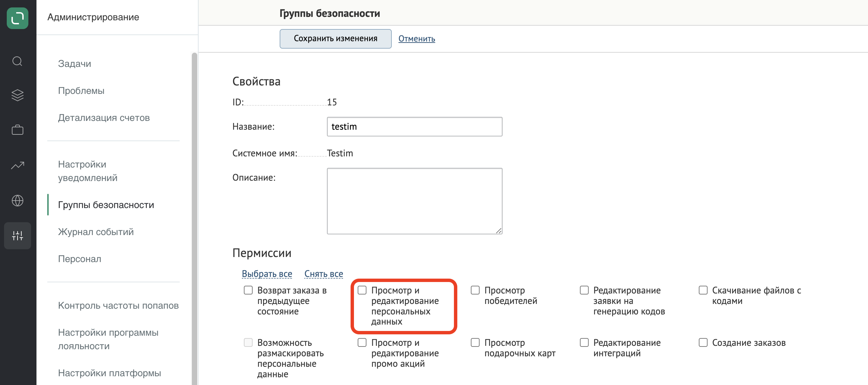The image size is (868, 385).
Task: Tick 'Скачивание файлов с кодами' checkbox
Action: pyautogui.click(x=703, y=290)
